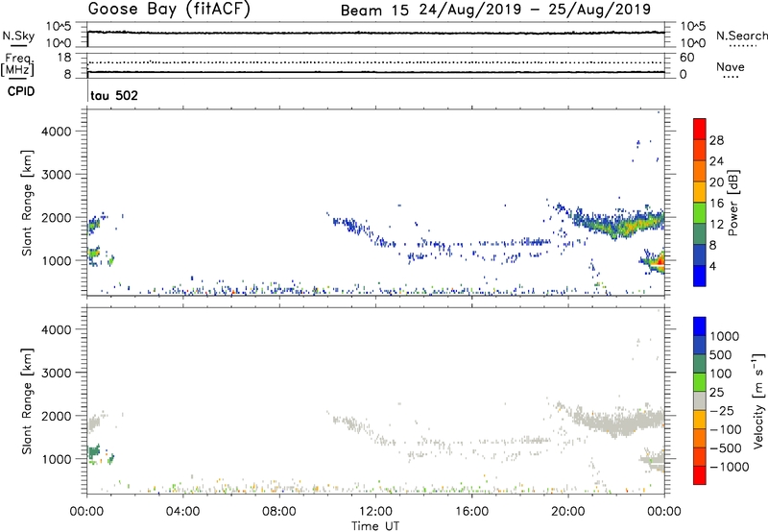The width and height of the screenshot is (768, 532).
Task: Click the "60" tick on the Nave axis
Action: (x=686, y=58)
